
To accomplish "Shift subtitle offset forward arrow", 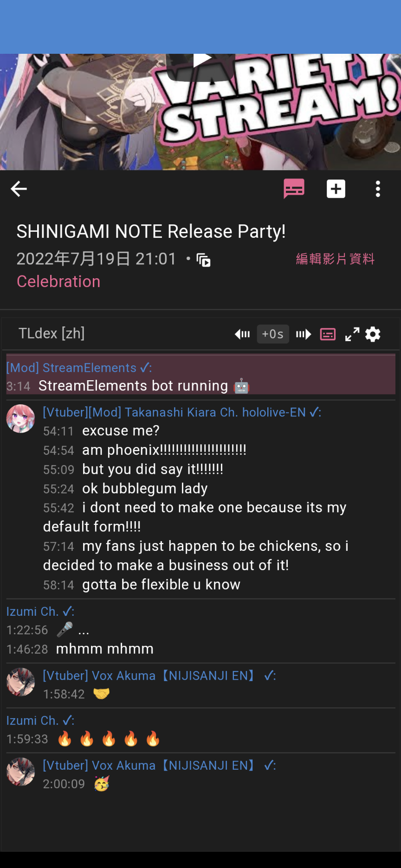I will point(304,334).
